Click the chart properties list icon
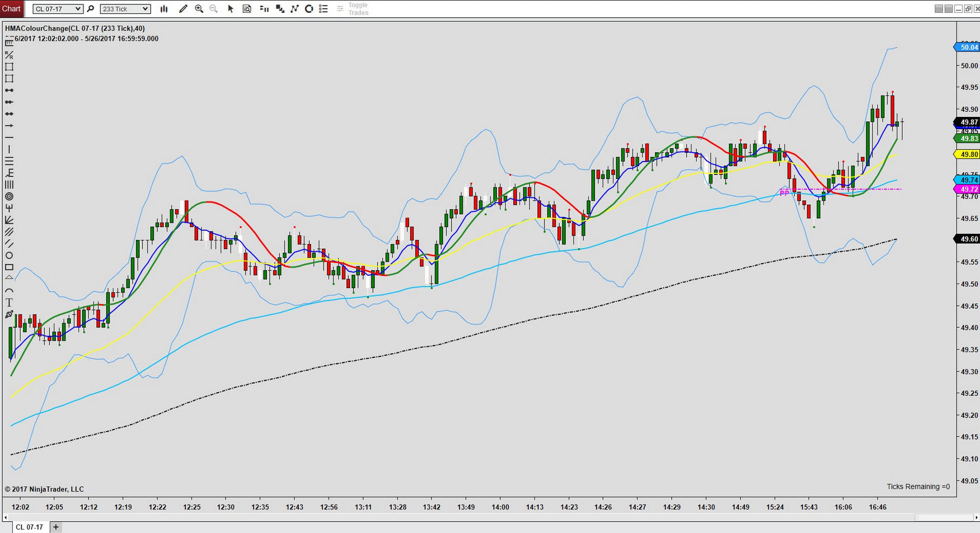The image size is (980, 533). (323, 9)
